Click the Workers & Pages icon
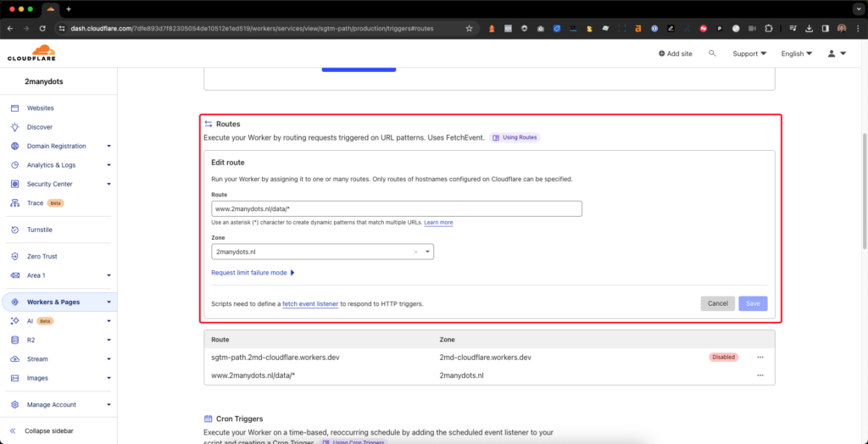The width and height of the screenshot is (868, 444). click(x=15, y=302)
